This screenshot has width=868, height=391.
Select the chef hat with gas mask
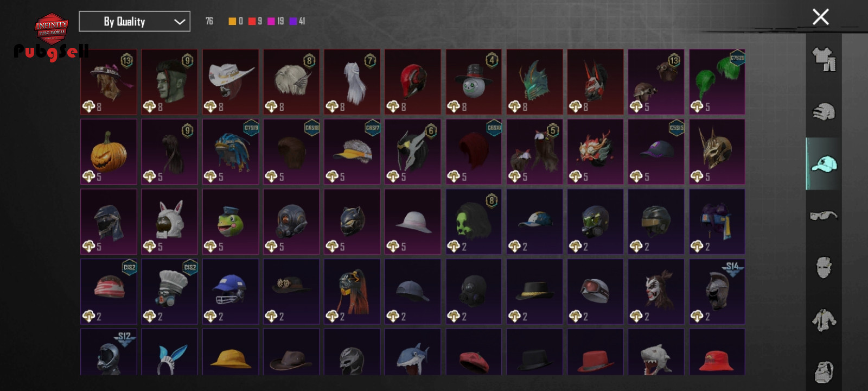[x=169, y=291]
